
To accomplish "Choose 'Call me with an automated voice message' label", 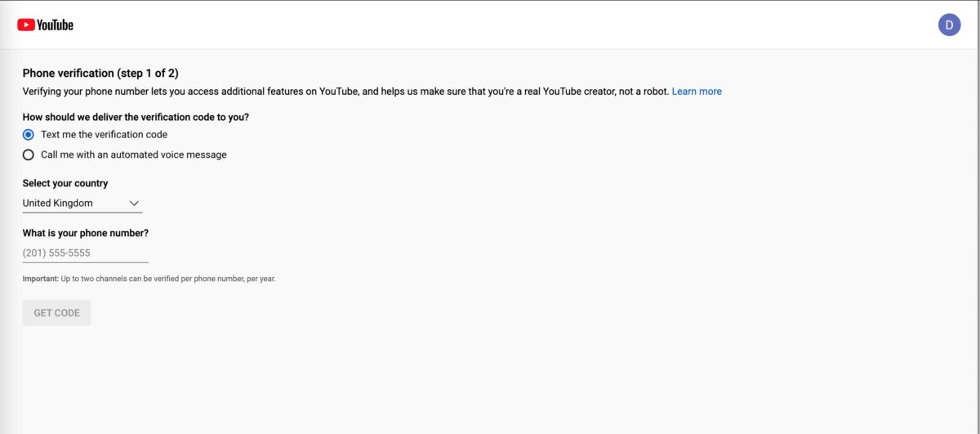I will coord(134,154).
